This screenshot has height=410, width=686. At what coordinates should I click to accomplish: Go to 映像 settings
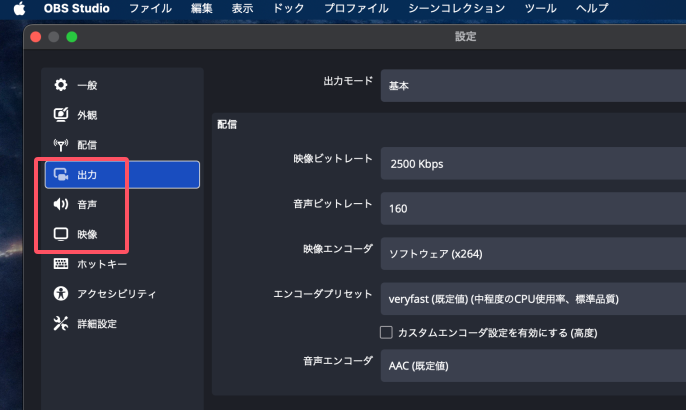click(122, 234)
